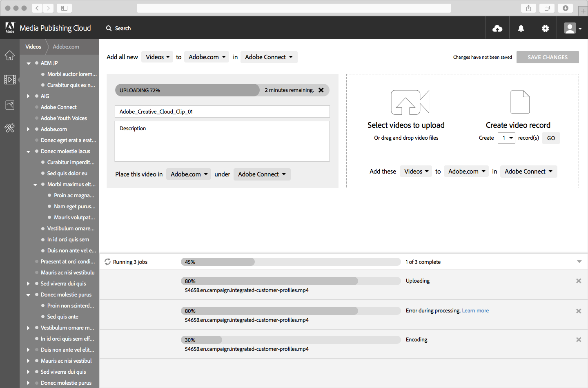The image size is (588, 388).
Task: Select the Videos breadcrumb tab
Action: [33, 47]
